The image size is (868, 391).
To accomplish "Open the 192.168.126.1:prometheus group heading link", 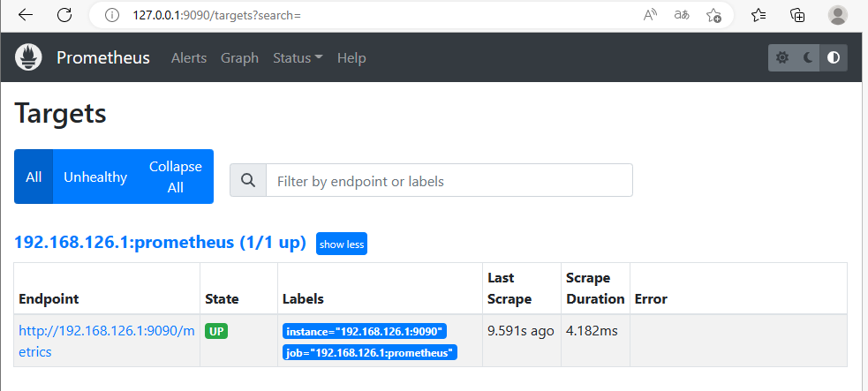I will [160, 242].
